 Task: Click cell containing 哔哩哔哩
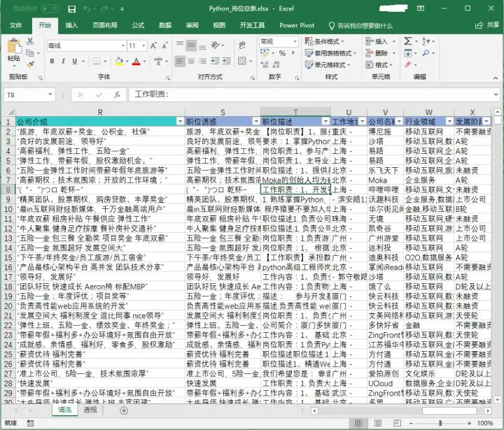tap(385, 189)
